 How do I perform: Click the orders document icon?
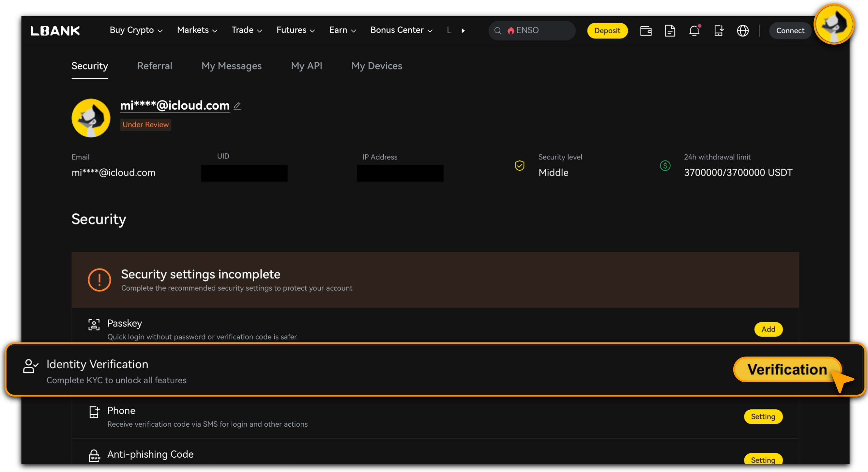coord(670,31)
